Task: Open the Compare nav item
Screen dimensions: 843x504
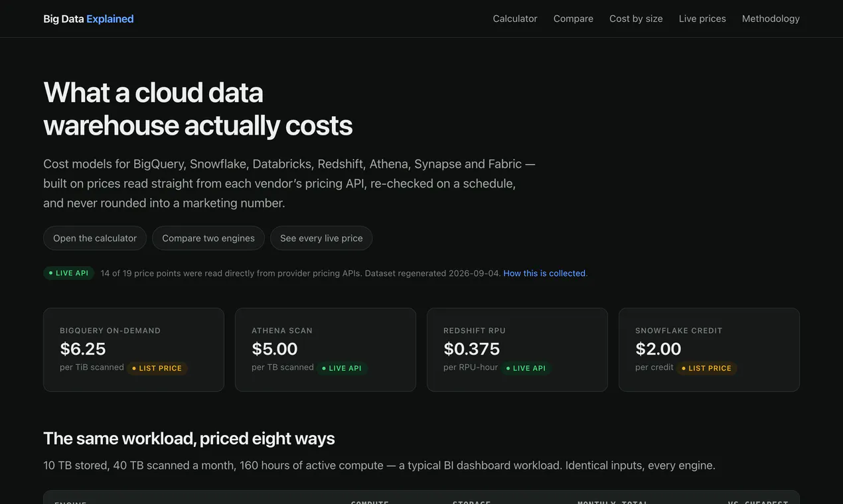Action: pyautogui.click(x=574, y=19)
